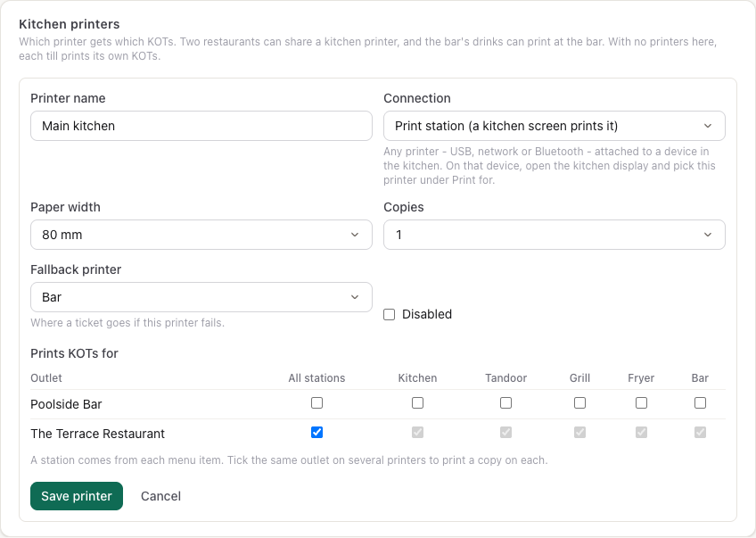The image size is (756, 538).
Task: Click the Prints KOTs for label
Action: (74, 353)
